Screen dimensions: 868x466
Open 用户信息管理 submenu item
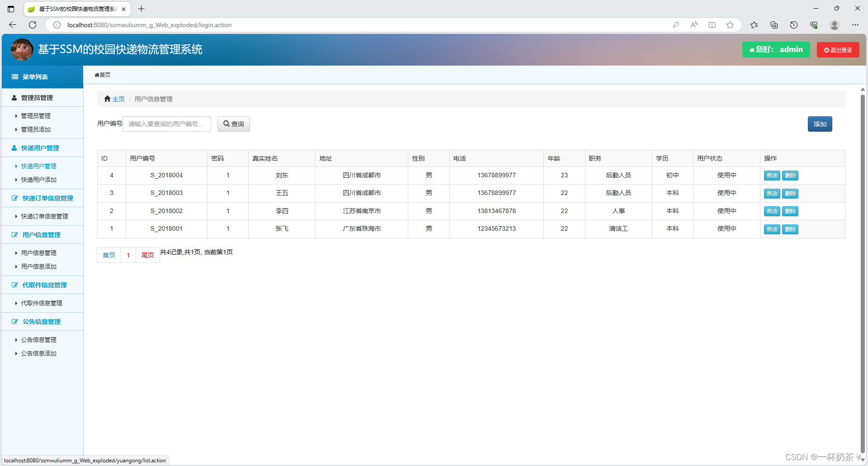click(39, 253)
